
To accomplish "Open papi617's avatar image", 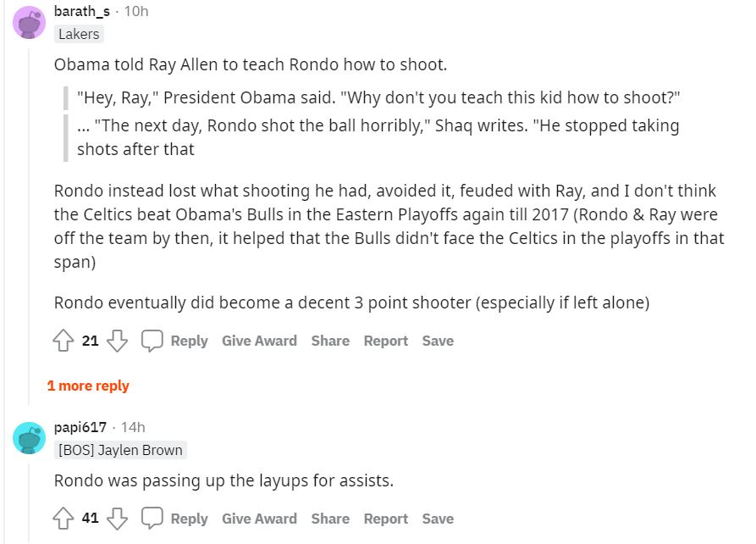I will coord(28,438).
